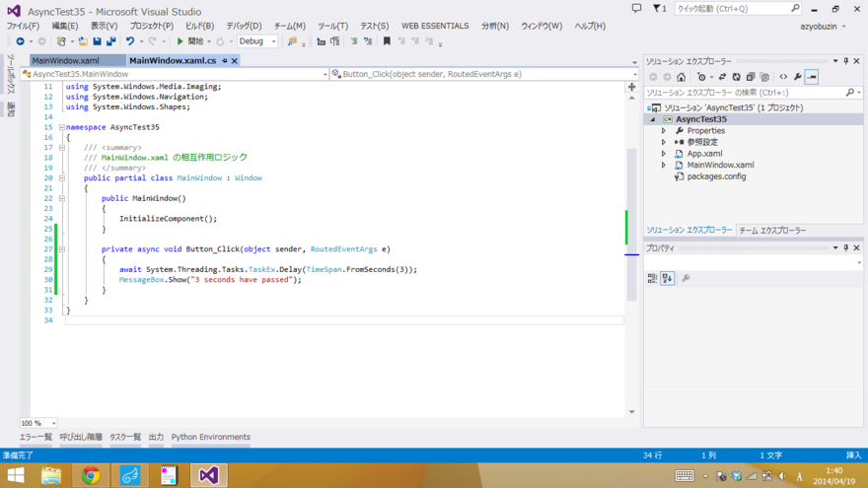The width and height of the screenshot is (868, 488).
Task: Click the Navigate Backward toolbar icon
Action: pyautogui.click(x=21, y=41)
